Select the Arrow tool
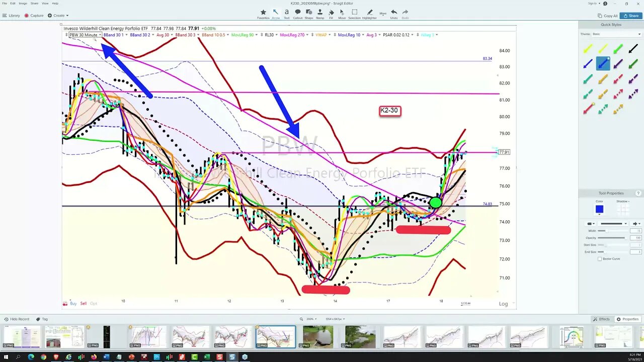 coord(276,14)
